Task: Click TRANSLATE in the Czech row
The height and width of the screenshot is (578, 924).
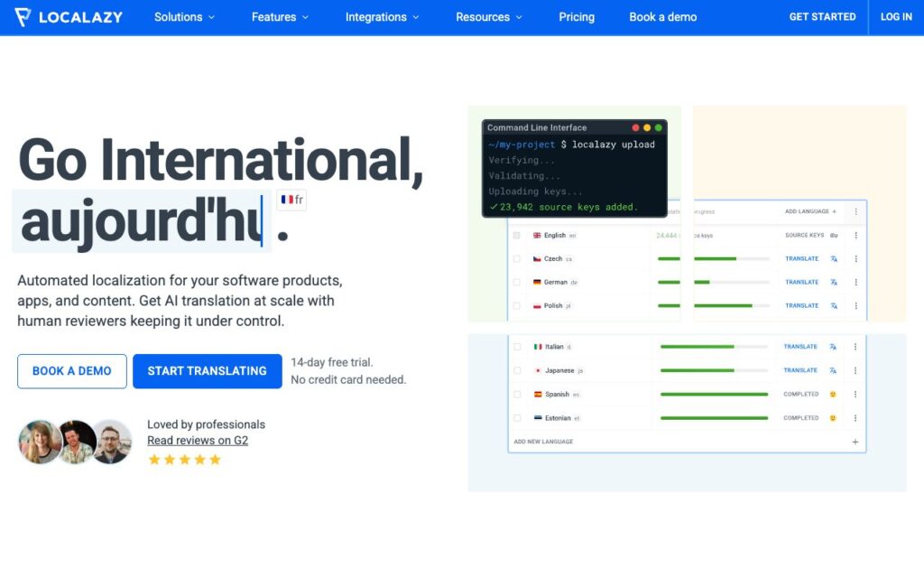Action: [x=802, y=259]
